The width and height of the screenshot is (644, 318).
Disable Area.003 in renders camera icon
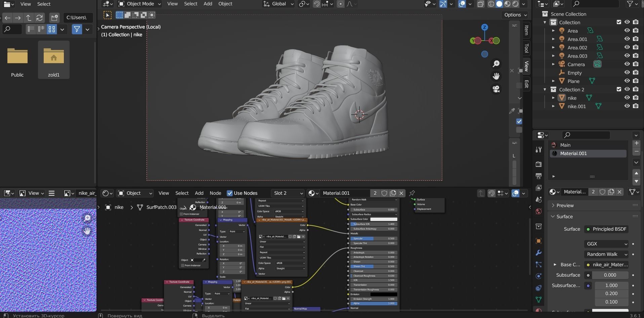pyautogui.click(x=636, y=55)
